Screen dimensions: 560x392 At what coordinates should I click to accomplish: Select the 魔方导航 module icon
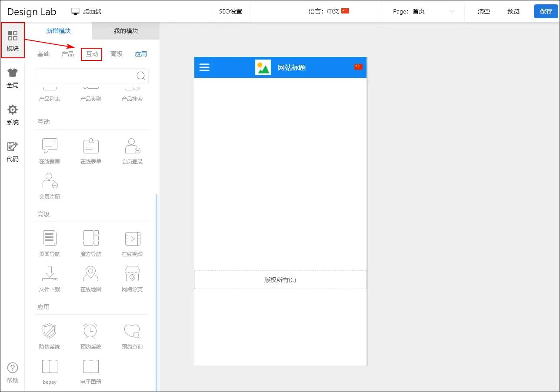pos(91,239)
